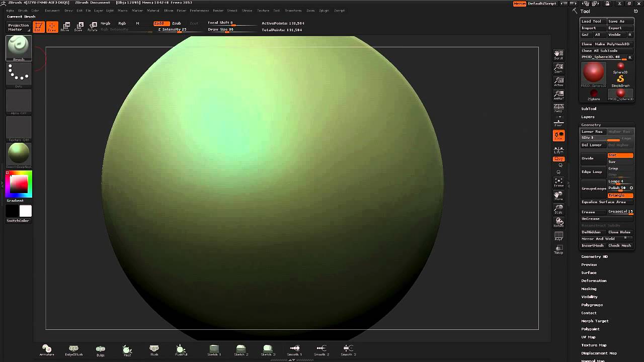Click the Load Tool button
The image size is (644, 362).
coord(593,22)
